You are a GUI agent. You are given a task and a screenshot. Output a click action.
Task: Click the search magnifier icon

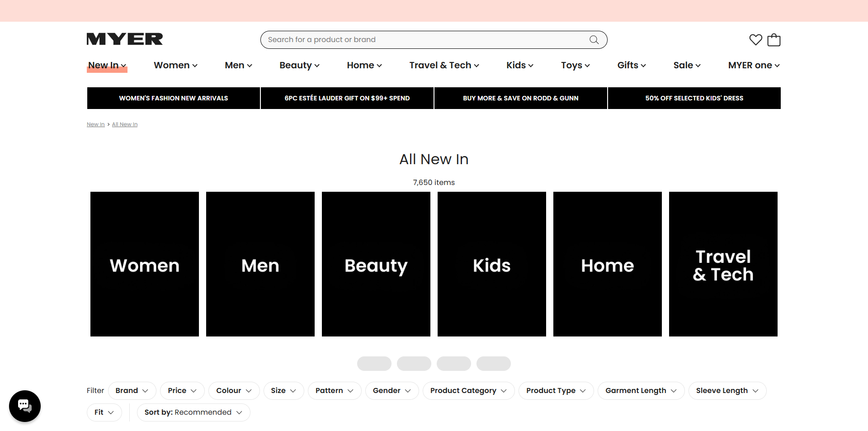pyautogui.click(x=594, y=40)
